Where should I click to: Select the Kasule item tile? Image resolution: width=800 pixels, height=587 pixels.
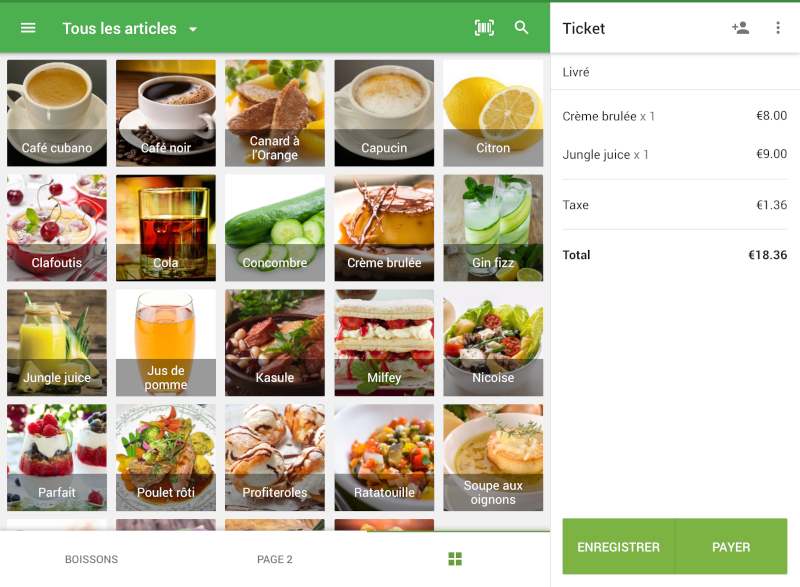pos(274,343)
